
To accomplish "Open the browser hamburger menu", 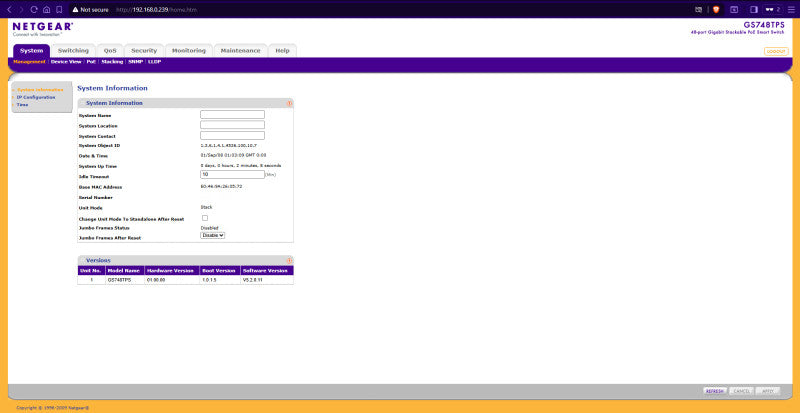I will pos(791,9).
